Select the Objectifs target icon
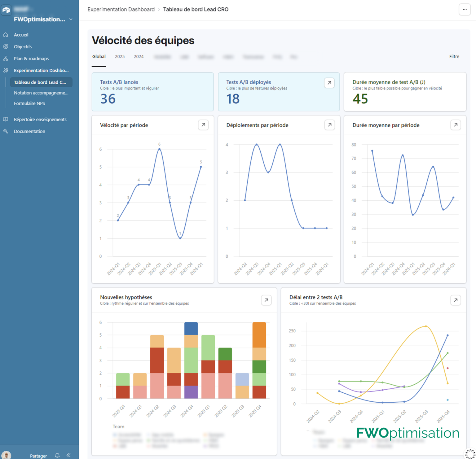This screenshot has height=459, width=476. coord(6,46)
